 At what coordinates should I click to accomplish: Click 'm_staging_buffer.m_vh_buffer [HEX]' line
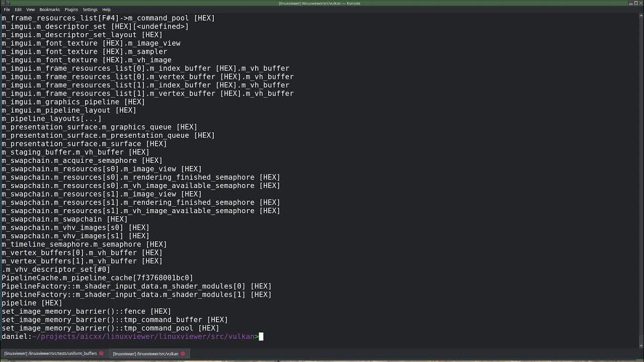tap(75, 152)
